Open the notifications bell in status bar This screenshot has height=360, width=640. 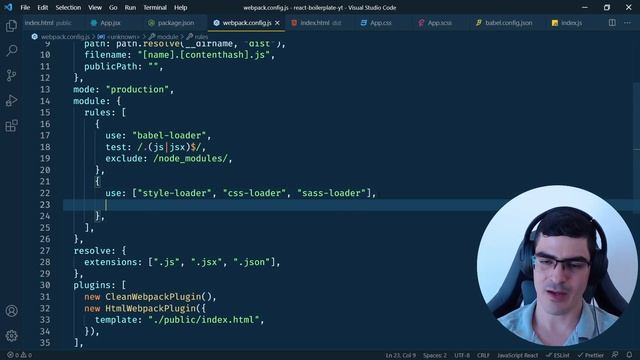point(629,355)
